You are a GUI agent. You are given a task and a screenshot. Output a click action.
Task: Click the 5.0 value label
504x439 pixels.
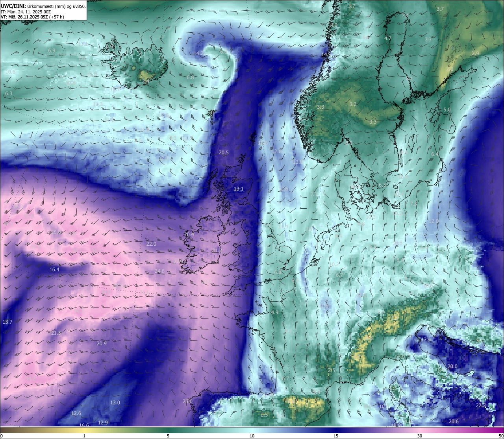click(447, 109)
